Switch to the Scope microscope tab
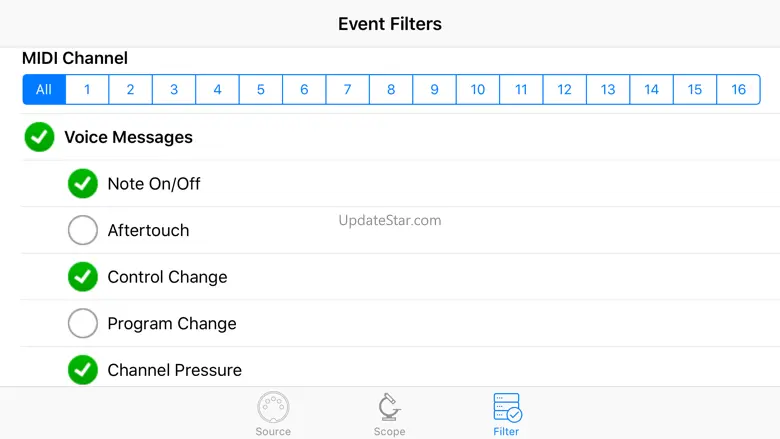780x439 pixels. (x=389, y=407)
